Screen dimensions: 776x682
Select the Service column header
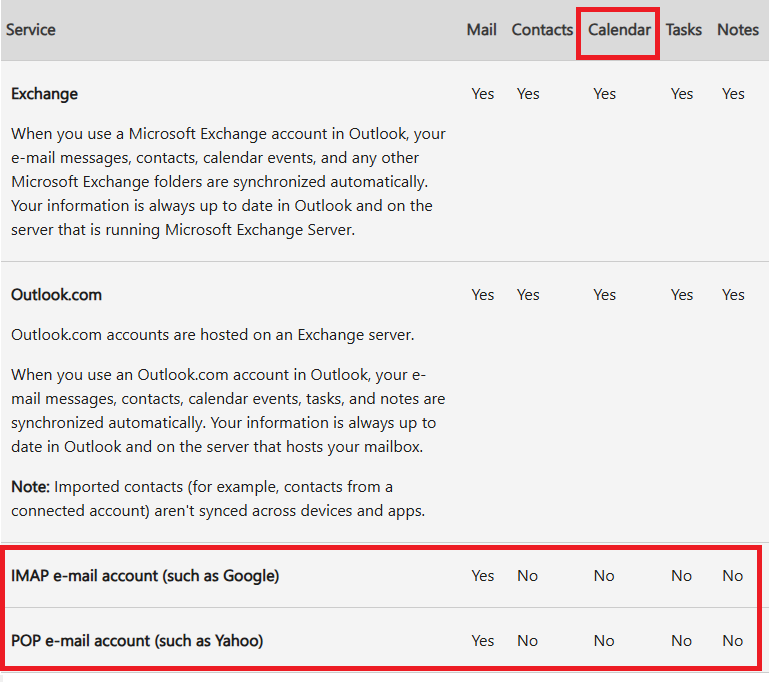coord(31,30)
